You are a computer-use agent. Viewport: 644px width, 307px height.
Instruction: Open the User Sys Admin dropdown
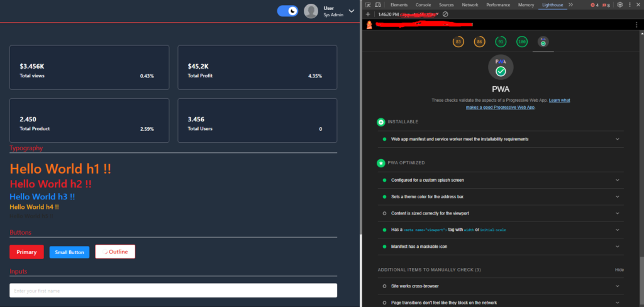(x=351, y=11)
